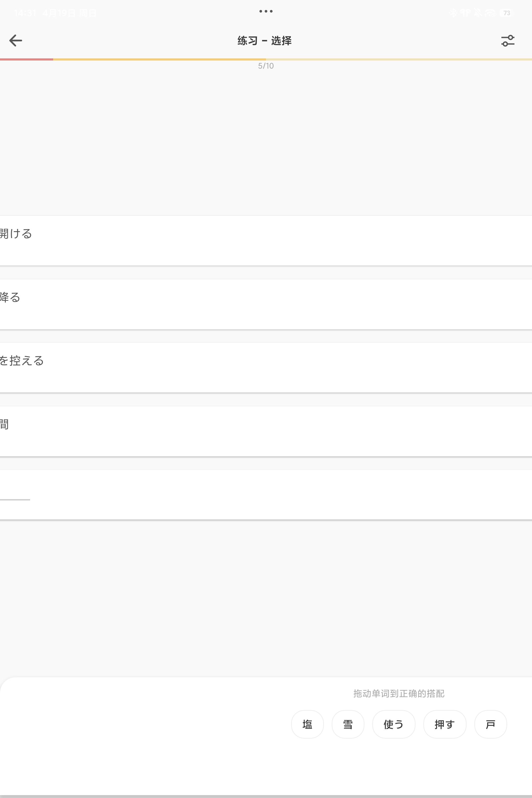Tap the battery indicator showing 73
The width and height of the screenshot is (532, 798).
click(x=506, y=13)
